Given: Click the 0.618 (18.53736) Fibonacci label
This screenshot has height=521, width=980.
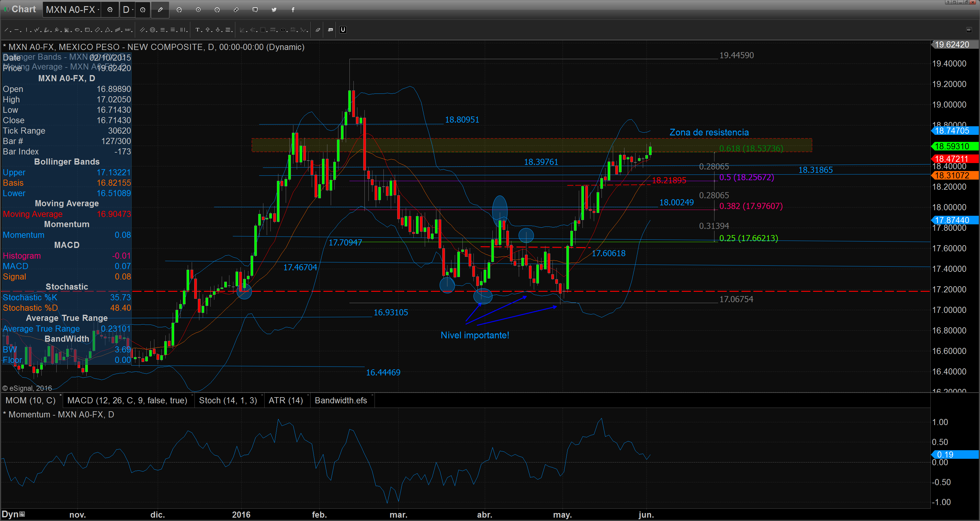Looking at the screenshot, I should click(751, 149).
